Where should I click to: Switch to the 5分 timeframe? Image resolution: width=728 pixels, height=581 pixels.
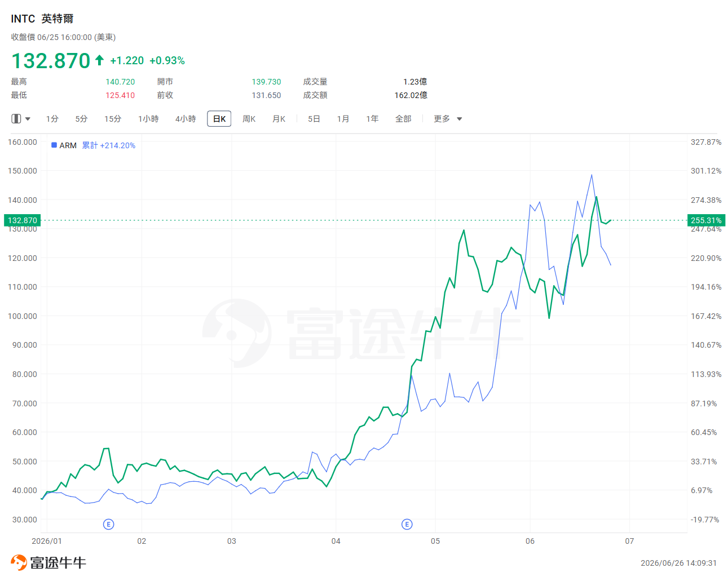tap(82, 119)
